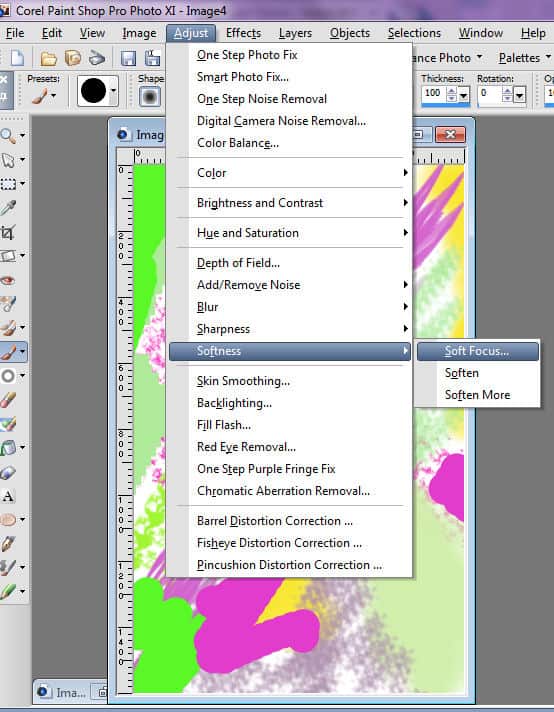Open the Objects menu
Viewport: 554px width, 712px height.
[350, 33]
